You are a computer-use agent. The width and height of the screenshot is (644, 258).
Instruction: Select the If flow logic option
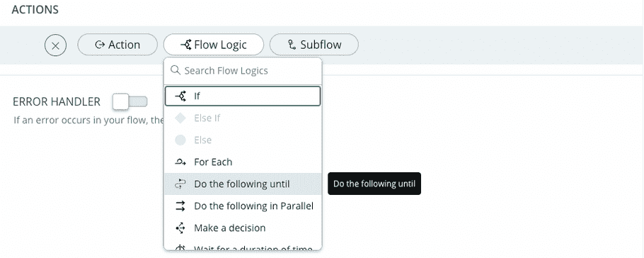tap(242, 96)
